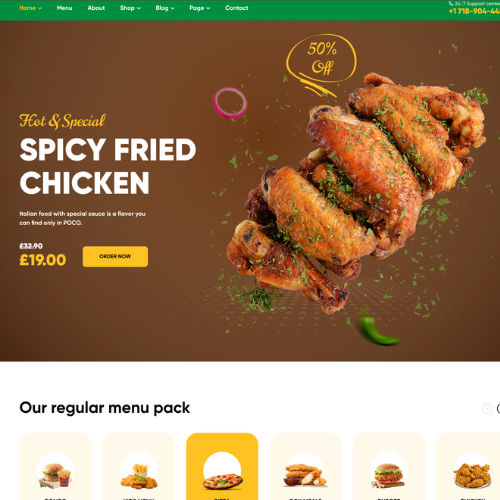Open the Page dropdown menu
Screen dimensions: 500x500
(200, 8)
